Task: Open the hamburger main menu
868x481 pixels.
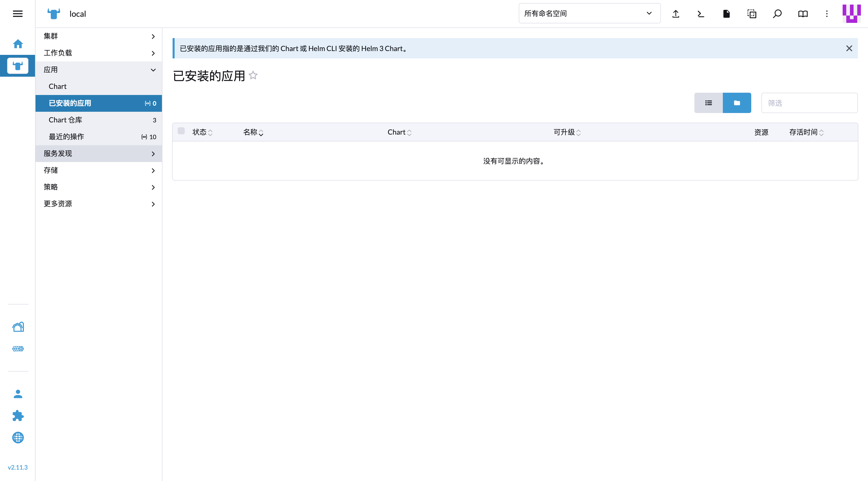Action: click(18, 13)
